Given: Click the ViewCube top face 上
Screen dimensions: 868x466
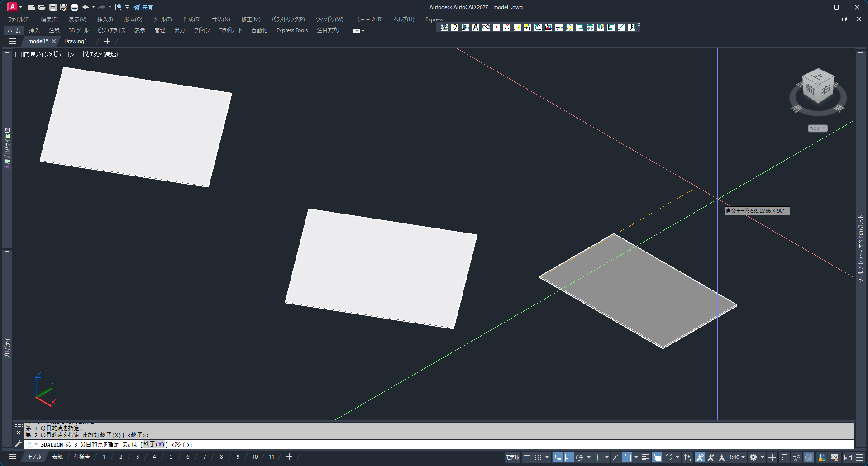Looking at the screenshot, I should coord(818,76).
